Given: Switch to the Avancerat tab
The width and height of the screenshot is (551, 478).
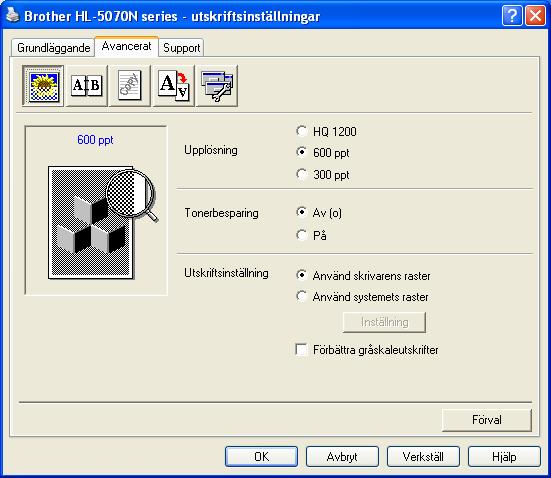Looking at the screenshot, I should pos(127,46).
